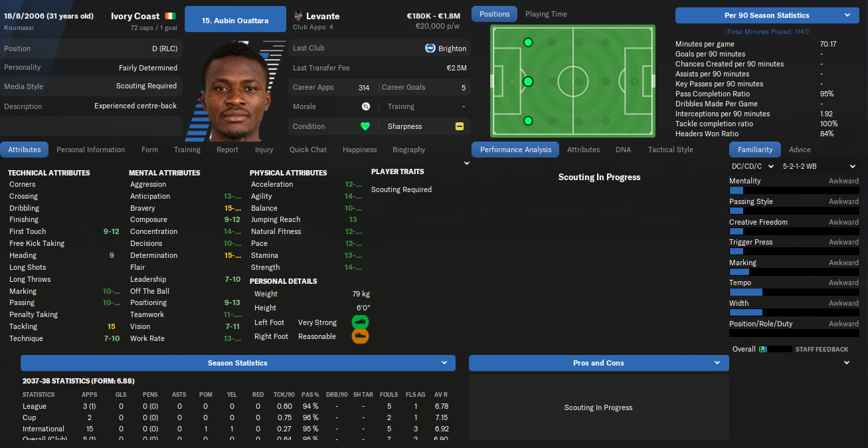Click the green left foot boot icon
The width and height of the screenshot is (868, 448).
pos(360,322)
